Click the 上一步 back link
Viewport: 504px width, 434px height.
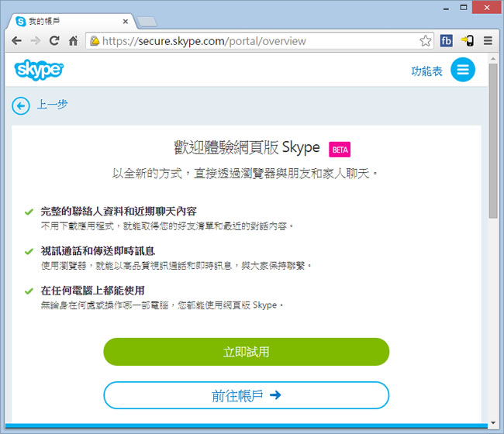52,104
